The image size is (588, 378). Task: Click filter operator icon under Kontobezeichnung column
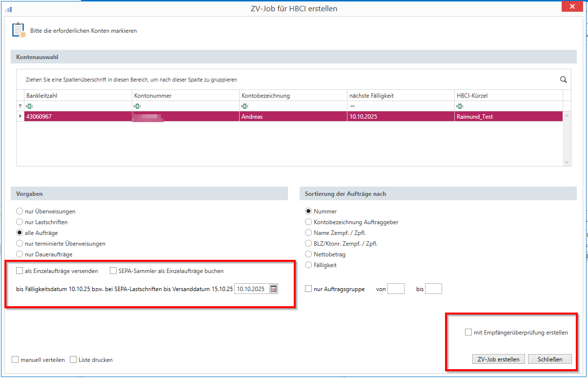pos(244,106)
